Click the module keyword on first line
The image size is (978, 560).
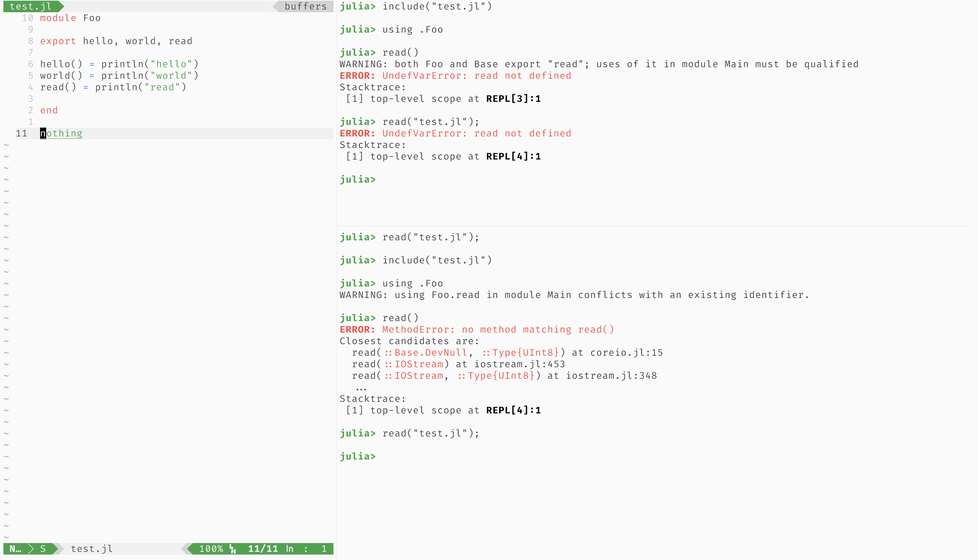[58, 18]
